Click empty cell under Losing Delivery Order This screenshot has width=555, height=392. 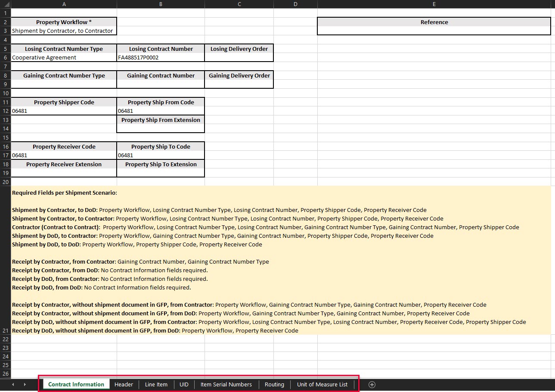tap(239, 58)
